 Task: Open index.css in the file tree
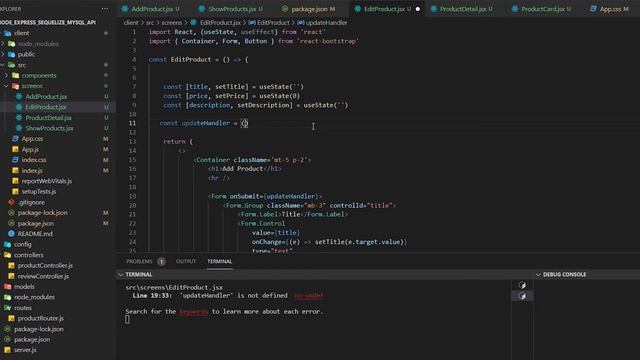pyautogui.click(x=34, y=160)
